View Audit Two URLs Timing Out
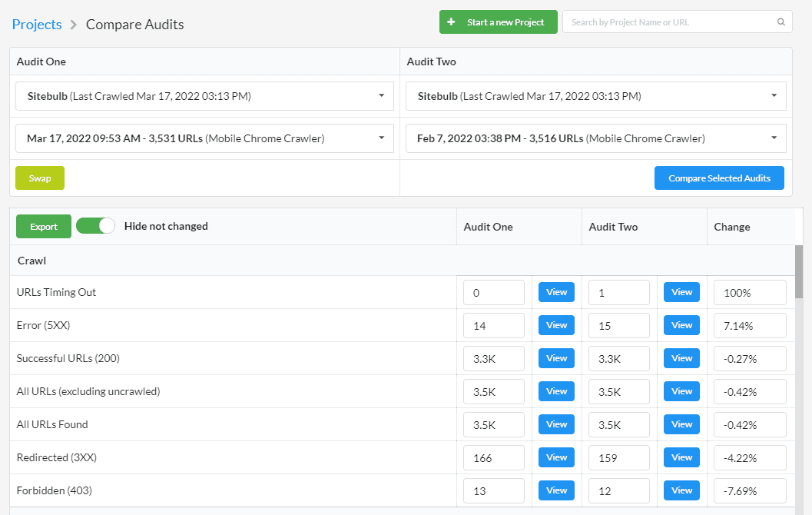Viewport: 812px width, 515px height. pos(682,292)
